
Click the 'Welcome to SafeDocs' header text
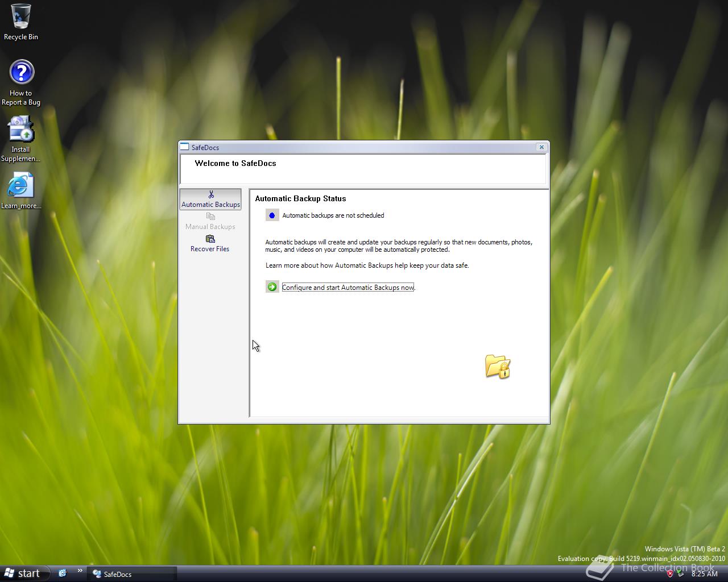click(235, 163)
